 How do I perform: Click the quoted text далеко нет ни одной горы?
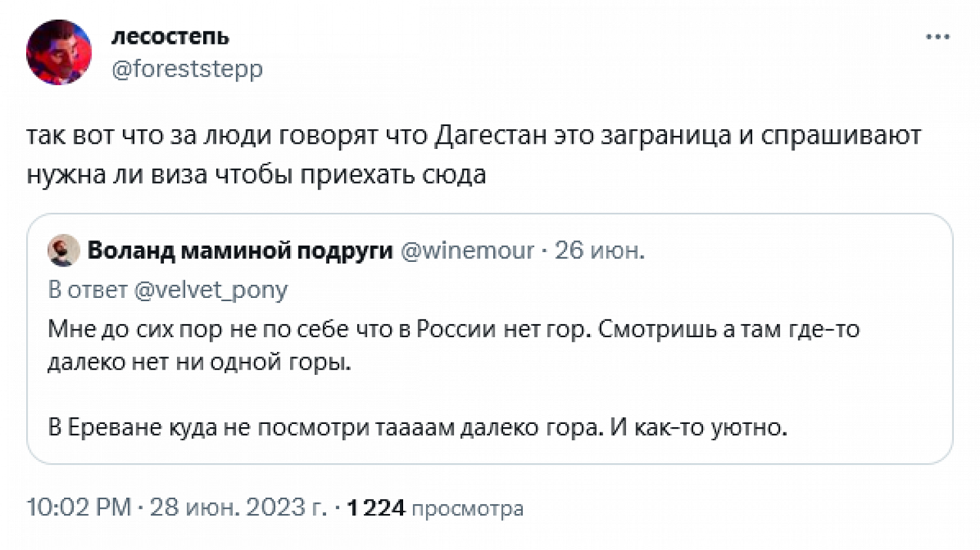point(199,361)
